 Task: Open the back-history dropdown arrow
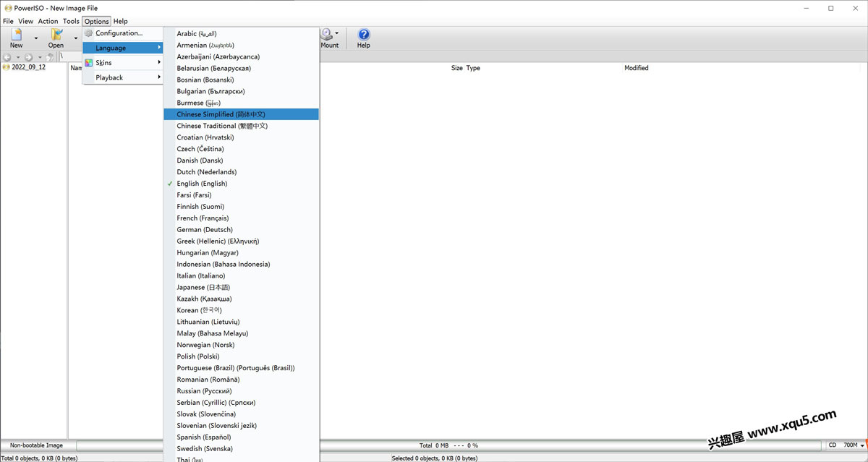18,57
